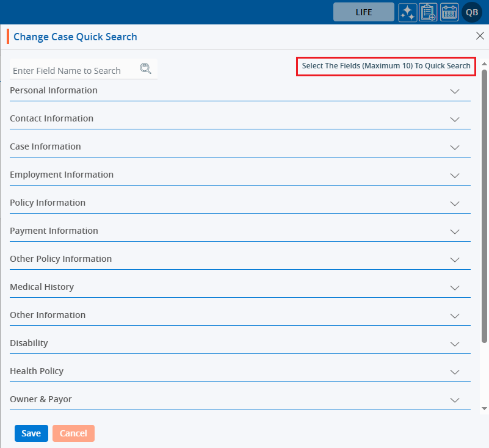Viewport: 489px width, 448px height.
Task: Click the Cancel button
Action: [x=73, y=433]
